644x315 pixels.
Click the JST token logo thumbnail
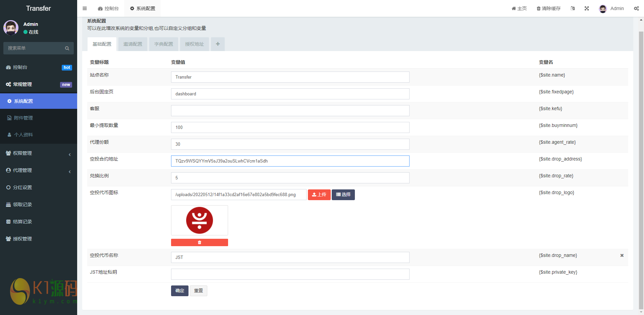(200, 220)
